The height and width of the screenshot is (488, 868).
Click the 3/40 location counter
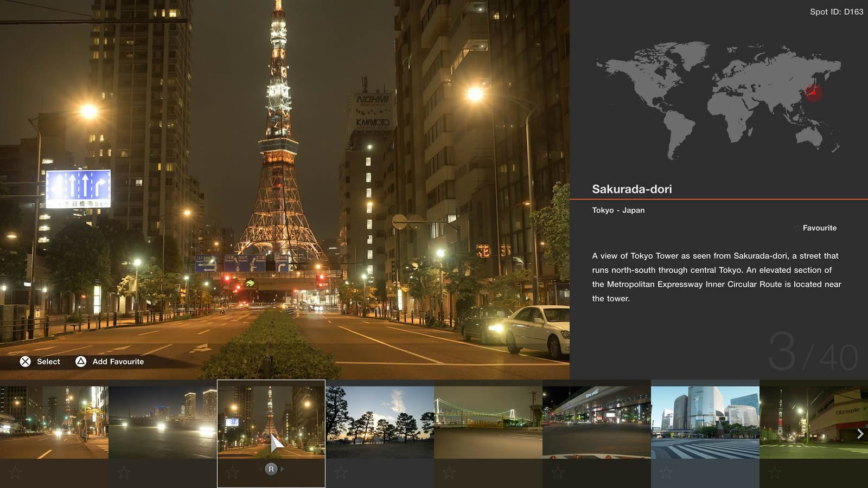(x=813, y=354)
